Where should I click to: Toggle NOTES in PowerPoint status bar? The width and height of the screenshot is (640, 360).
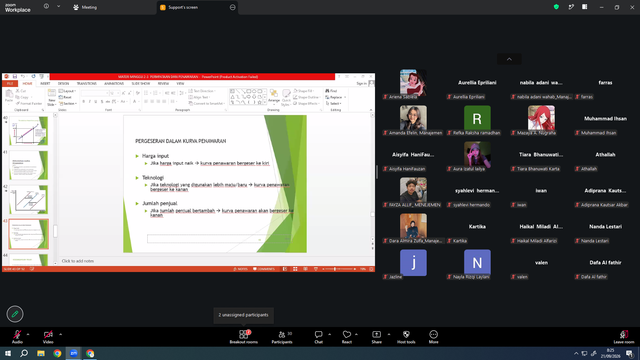(x=241, y=269)
